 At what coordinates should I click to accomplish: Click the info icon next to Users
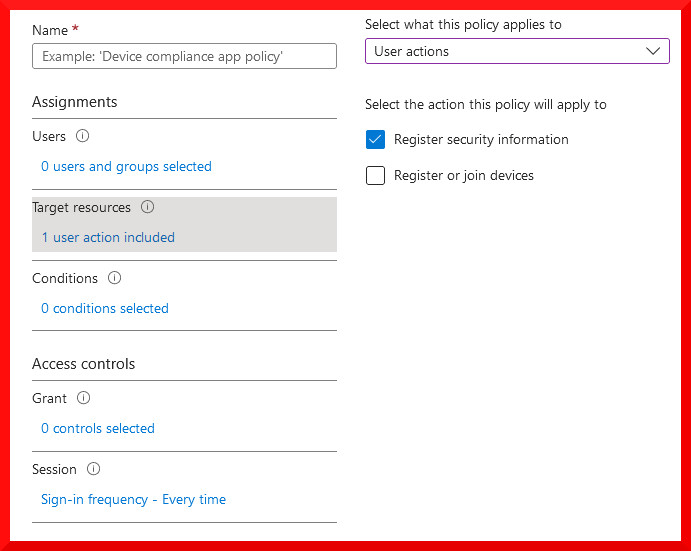click(83, 136)
